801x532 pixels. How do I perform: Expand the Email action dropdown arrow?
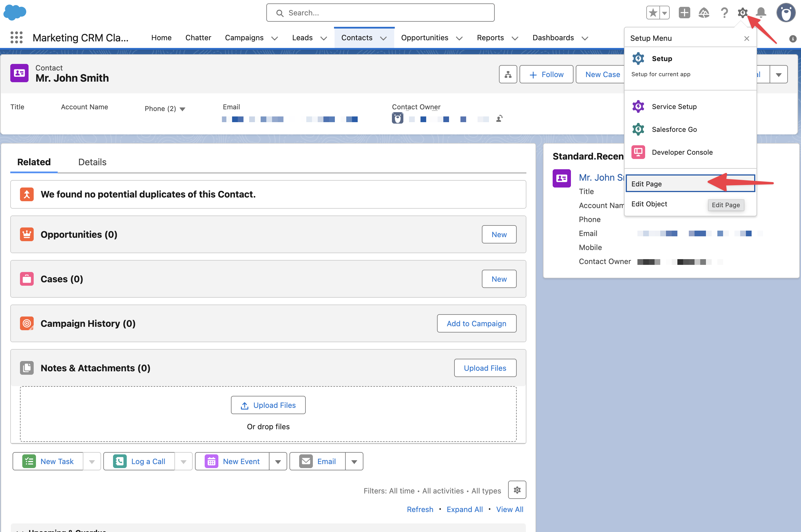(x=354, y=462)
